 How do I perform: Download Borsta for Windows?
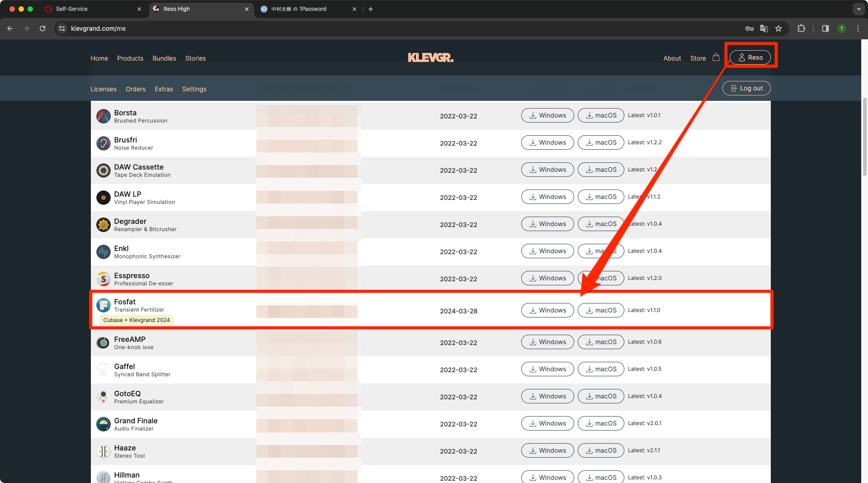click(547, 115)
